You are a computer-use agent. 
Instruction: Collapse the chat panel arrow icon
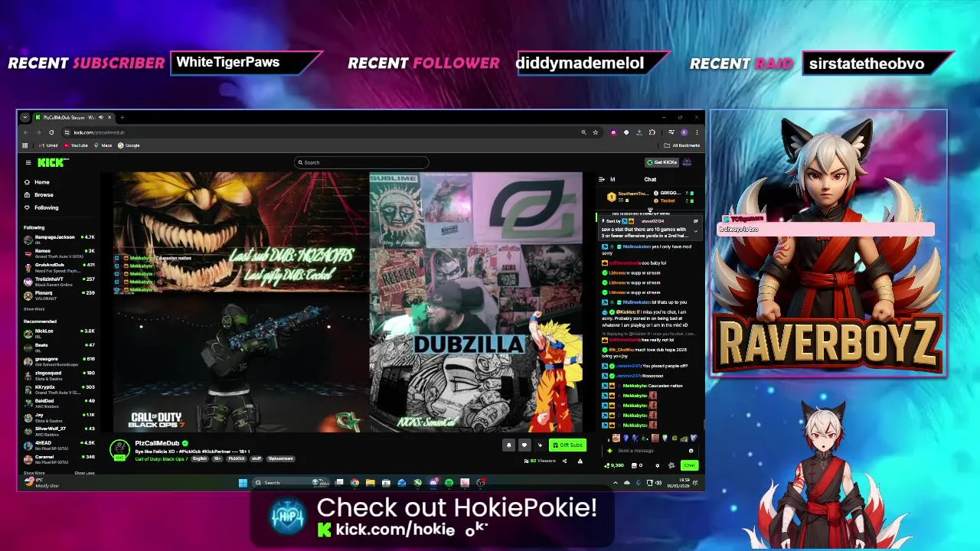(x=602, y=179)
